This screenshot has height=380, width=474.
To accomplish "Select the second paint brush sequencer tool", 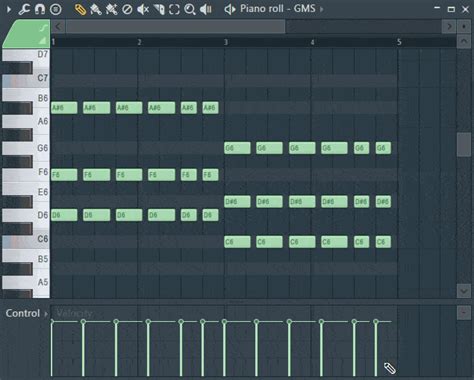I will [x=111, y=9].
